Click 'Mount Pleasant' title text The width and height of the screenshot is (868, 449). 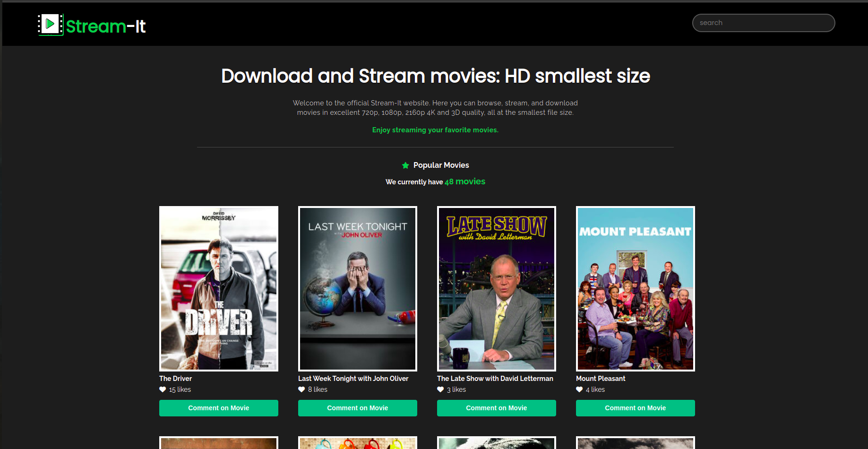click(601, 379)
